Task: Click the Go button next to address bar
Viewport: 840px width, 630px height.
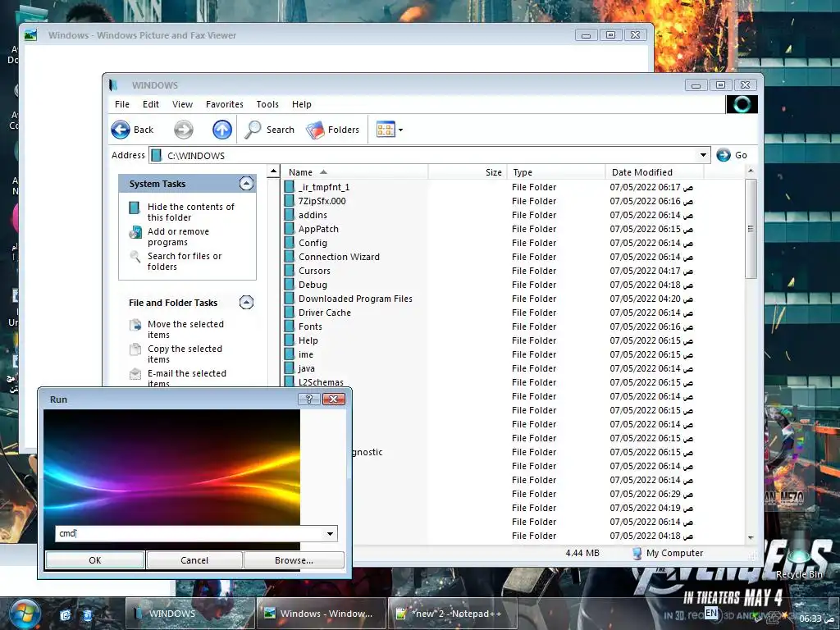Action: (732, 155)
